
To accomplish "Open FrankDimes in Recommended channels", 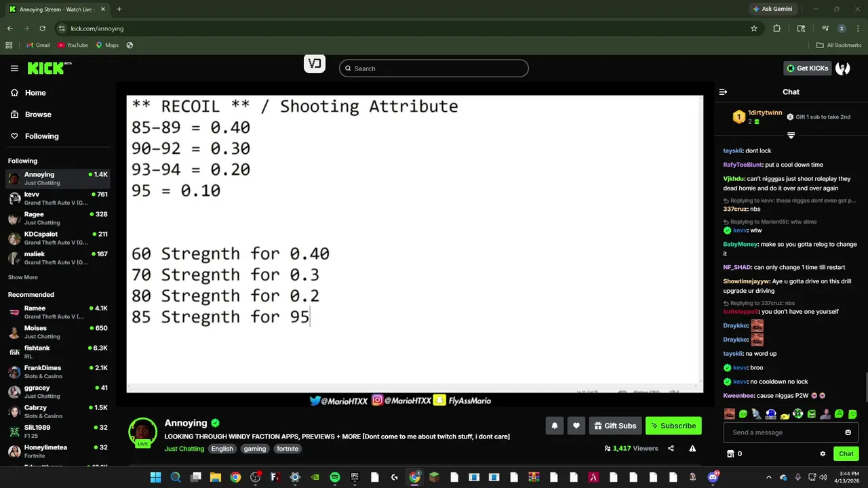I will click(x=58, y=371).
